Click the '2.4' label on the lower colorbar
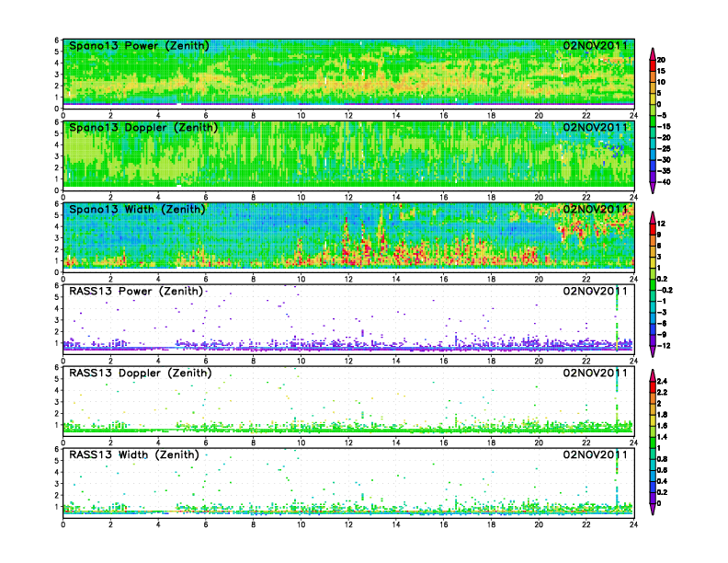 click(x=663, y=382)
